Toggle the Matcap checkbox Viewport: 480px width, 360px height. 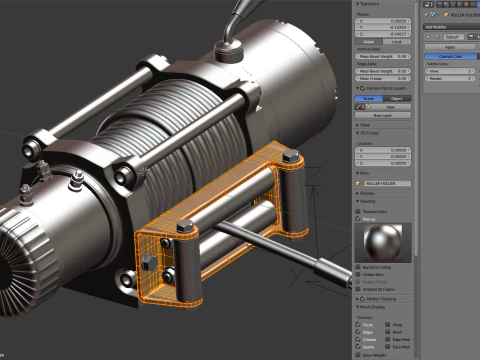click(x=358, y=219)
